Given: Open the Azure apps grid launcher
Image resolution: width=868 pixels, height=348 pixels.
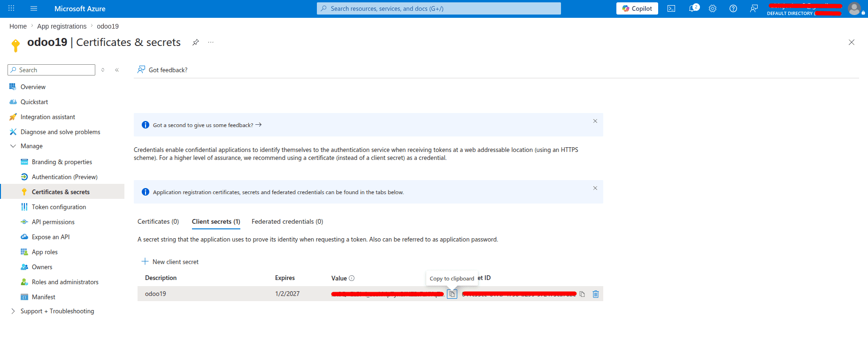Looking at the screenshot, I should pyautogui.click(x=11, y=8).
